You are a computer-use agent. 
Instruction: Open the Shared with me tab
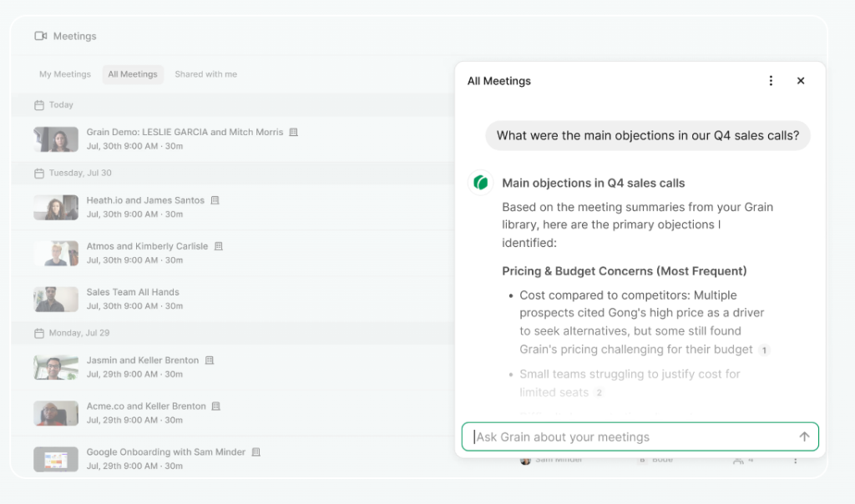click(205, 74)
